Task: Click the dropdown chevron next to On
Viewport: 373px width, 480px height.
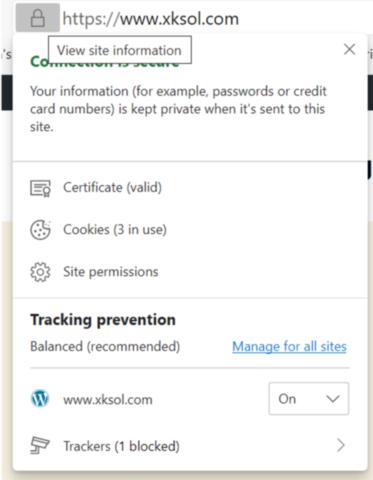Action: pyautogui.click(x=333, y=399)
